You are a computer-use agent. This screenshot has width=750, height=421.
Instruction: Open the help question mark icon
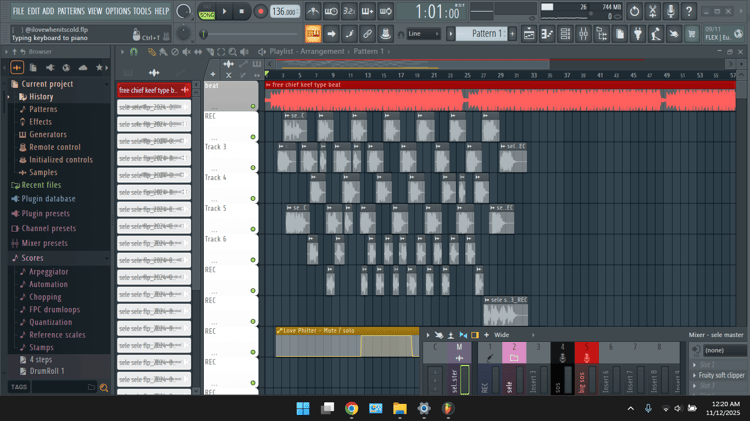689,11
